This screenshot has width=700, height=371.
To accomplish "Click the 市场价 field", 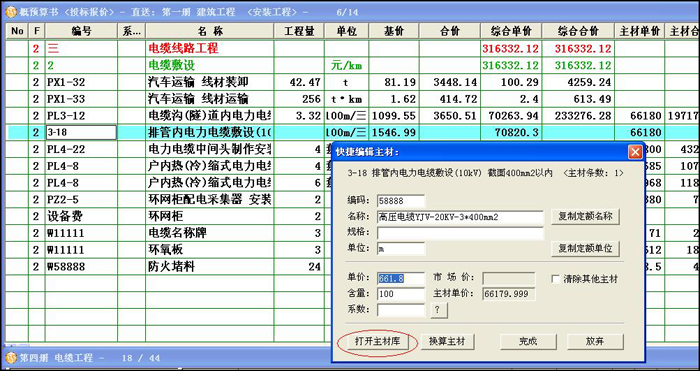I will (508, 279).
